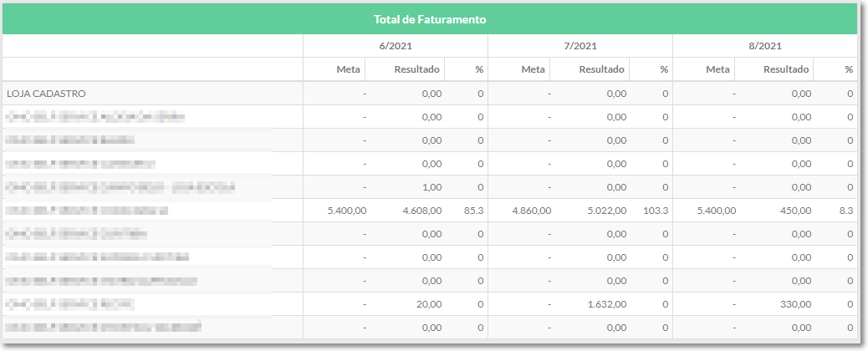Click the 85.3 percentage cell
The image size is (868, 351).
click(x=474, y=211)
